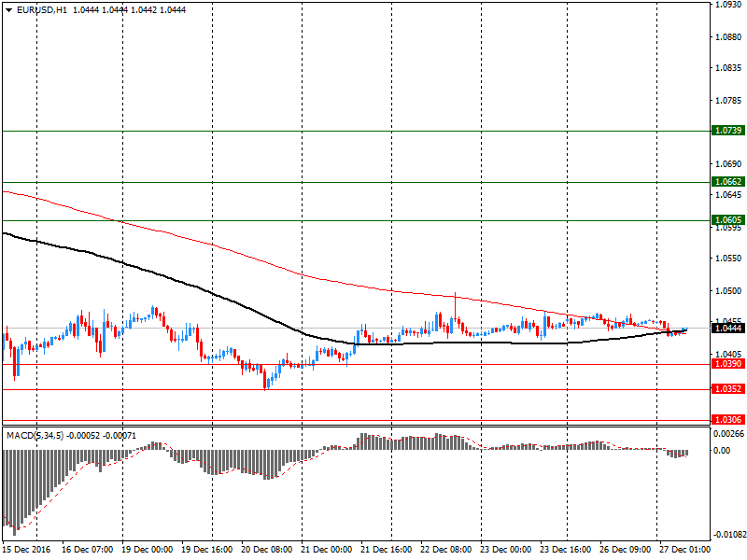Click the 19 Dec 00:00 time axis label
Image resolution: width=747 pixels, height=560 pixels.
[148, 550]
